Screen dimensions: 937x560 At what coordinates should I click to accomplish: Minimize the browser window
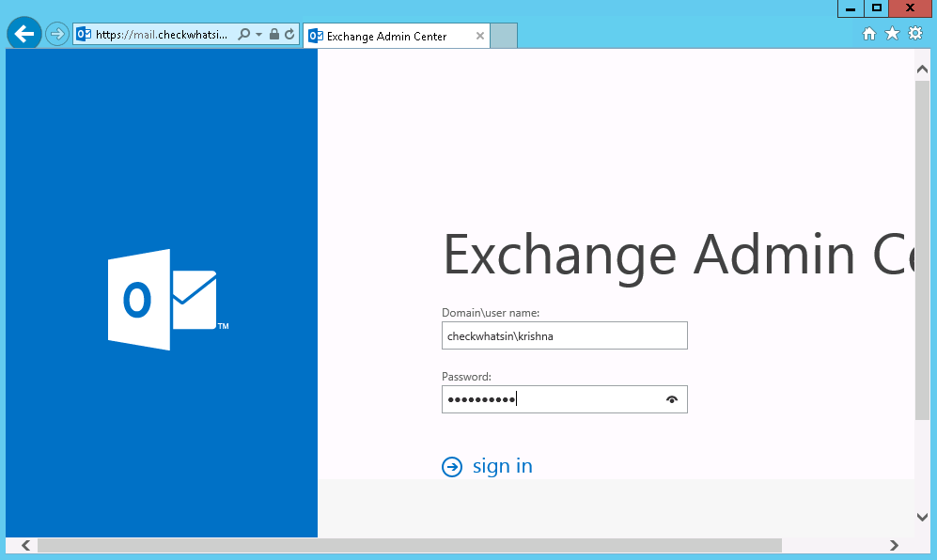[x=851, y=8]
